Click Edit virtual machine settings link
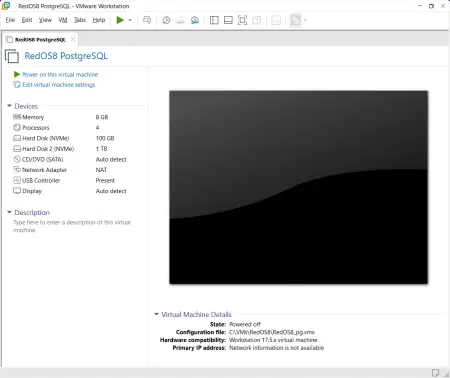 (59, 85)
